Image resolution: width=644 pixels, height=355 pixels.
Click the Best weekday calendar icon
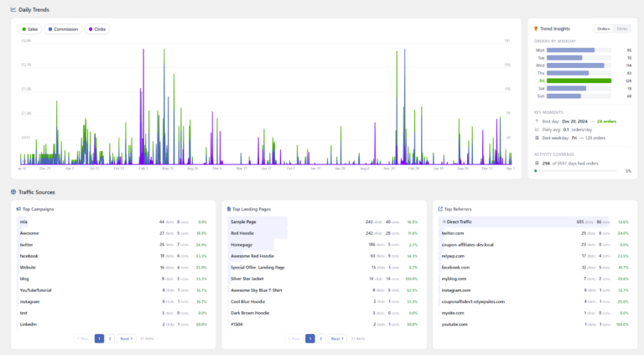[537, 138]
